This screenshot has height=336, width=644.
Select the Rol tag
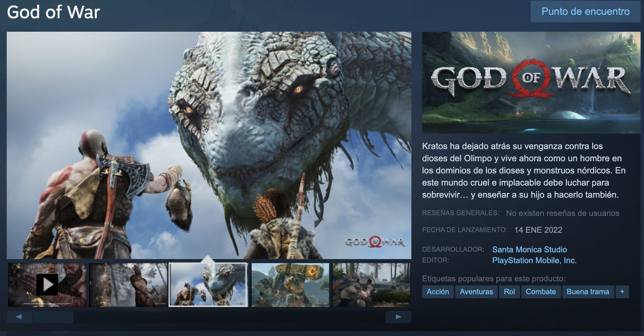(509, 291)
